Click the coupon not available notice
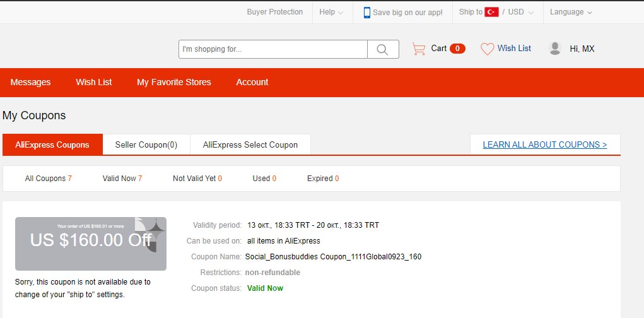Viewport: 644px width, 318px height. click(x=83, y=288)
